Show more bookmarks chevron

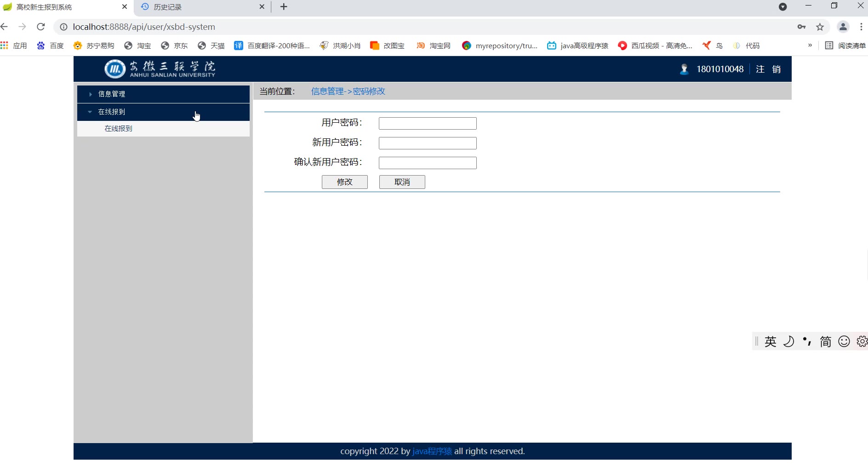pyautogui.click(x=810, y=45)
